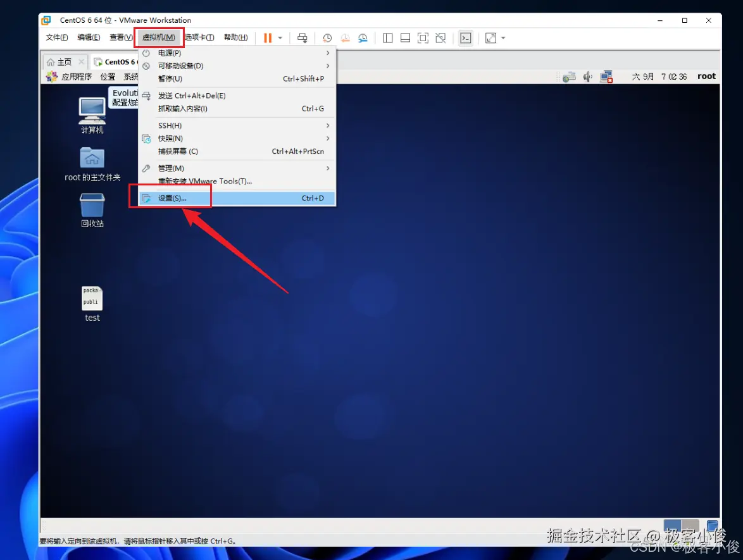Click the Unity mode toolbar icon
Screen dimensions: 743x560
point(440,38)
